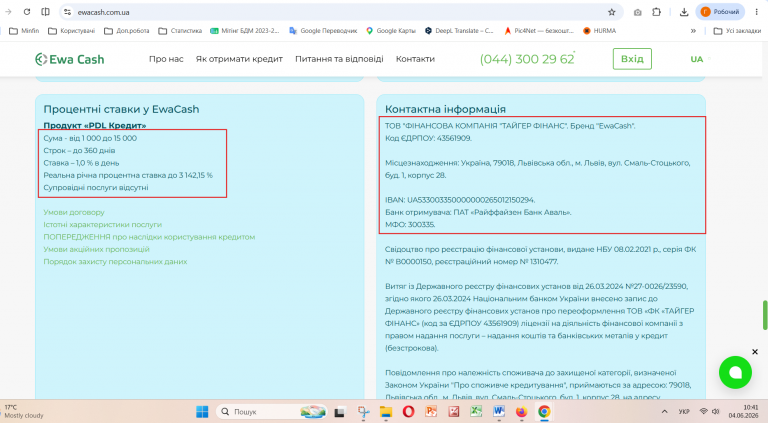Click the Вхід login button
The height and width of the screenshot is (423, 768).
click(x=632, y=59)
